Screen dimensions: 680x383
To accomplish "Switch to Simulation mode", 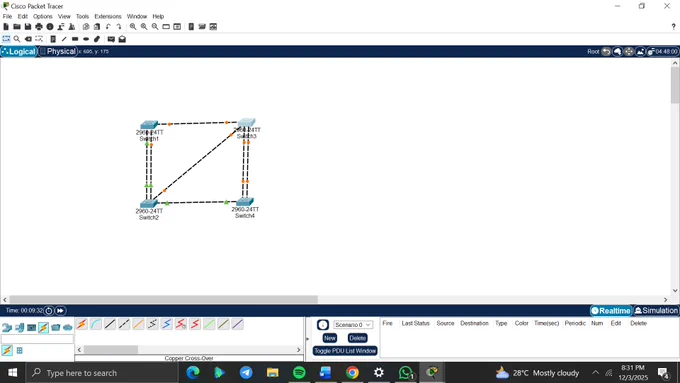I will 656,311.
